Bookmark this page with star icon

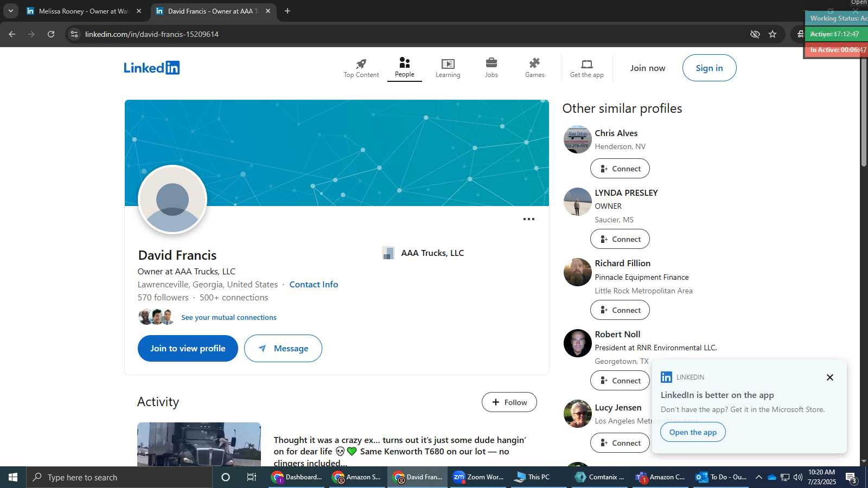[x=773, y=34]
